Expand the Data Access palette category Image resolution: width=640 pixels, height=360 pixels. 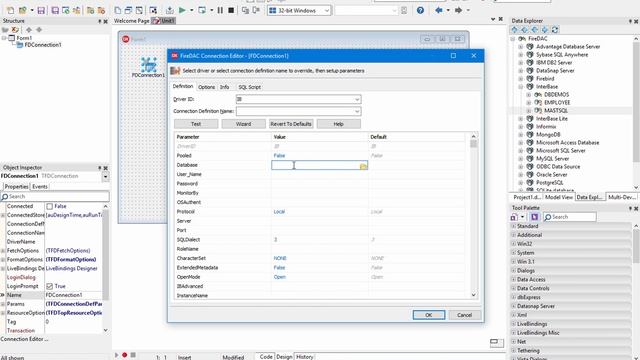pos(513,280)
